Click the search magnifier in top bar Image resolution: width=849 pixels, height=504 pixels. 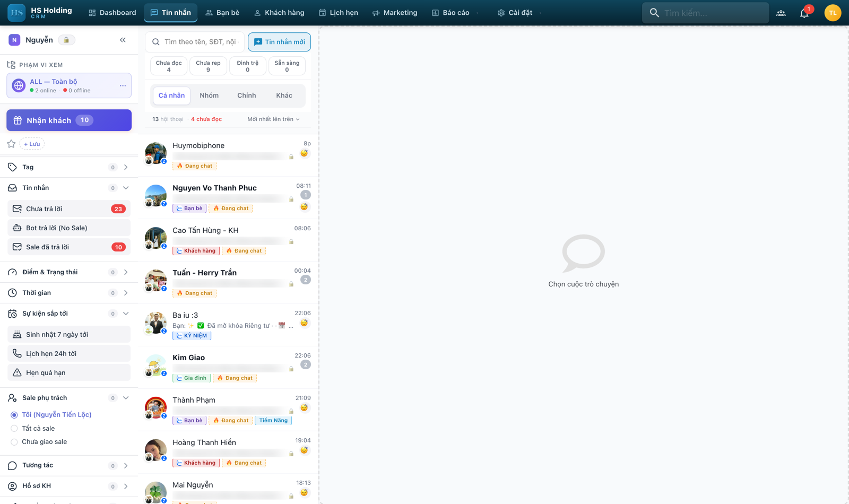654,13
